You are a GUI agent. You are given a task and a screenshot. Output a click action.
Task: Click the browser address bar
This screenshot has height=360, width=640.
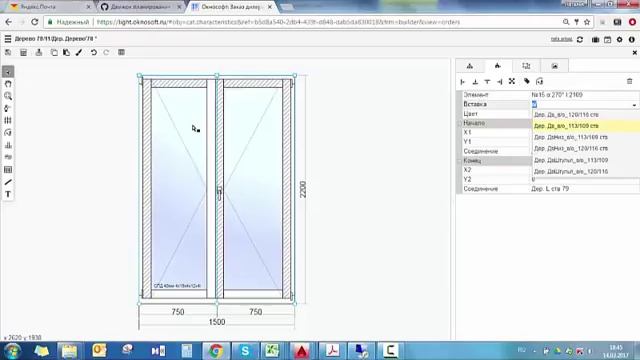(x=302, y=22)
